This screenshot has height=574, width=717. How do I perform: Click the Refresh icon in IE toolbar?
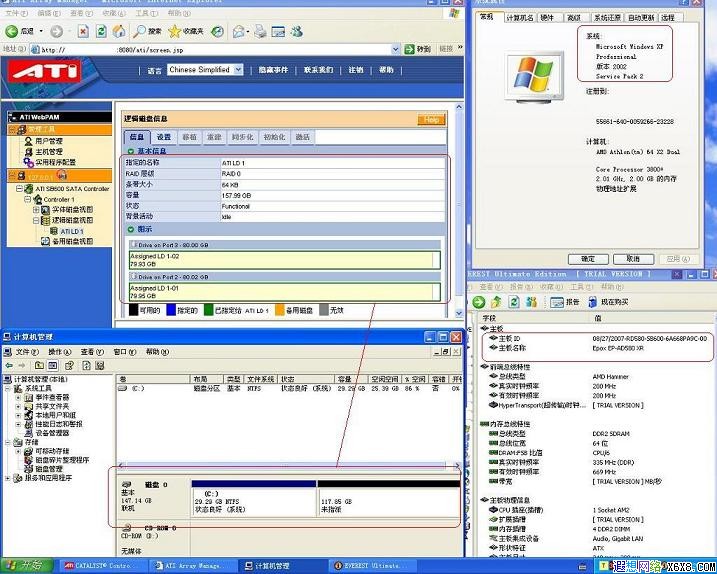(x=101, y=31)
